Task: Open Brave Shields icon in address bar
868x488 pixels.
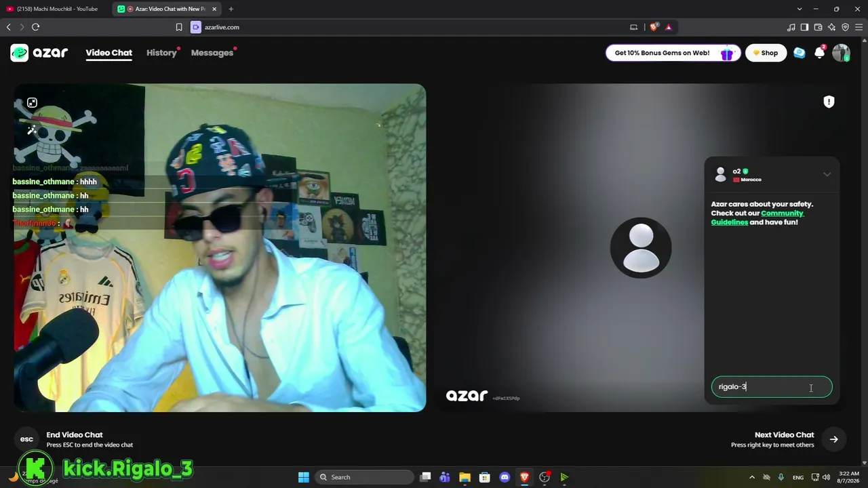Action: [654, 27]
